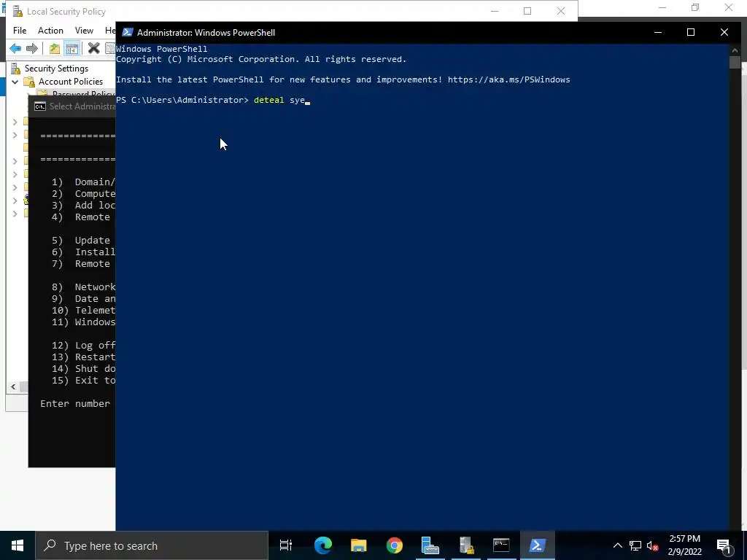This screenshot has width=747, height=560.
Task: Click the typed command 'deteal sye'
Action: [x=279, y=100]
